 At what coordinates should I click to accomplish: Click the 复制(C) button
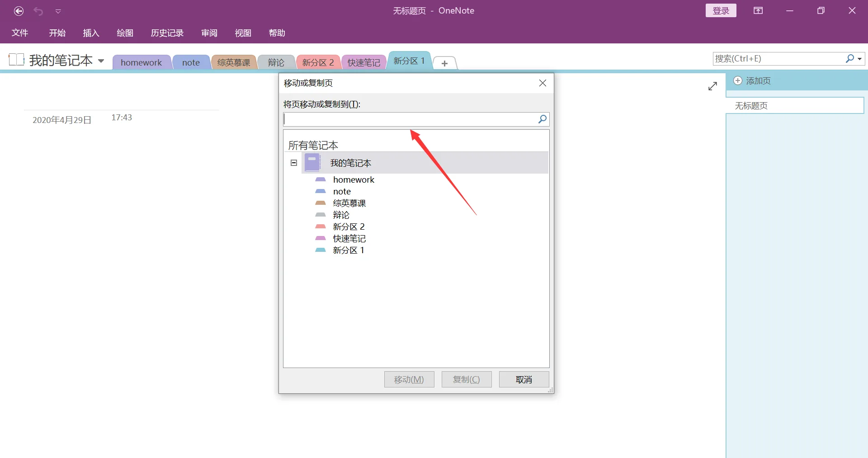pyautogui.click(x=467, y=379)
